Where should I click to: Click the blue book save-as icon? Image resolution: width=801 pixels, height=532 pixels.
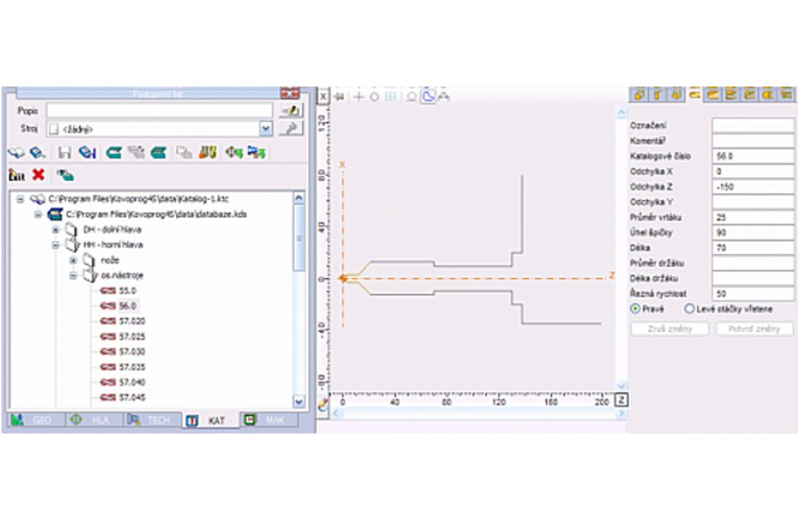click(x=87, y=152)
